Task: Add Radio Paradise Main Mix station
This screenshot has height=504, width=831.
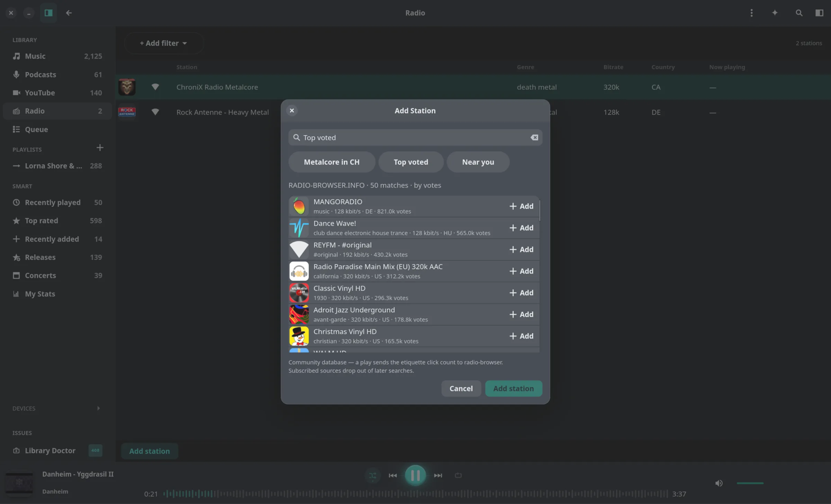Action: tap(521, 271)
